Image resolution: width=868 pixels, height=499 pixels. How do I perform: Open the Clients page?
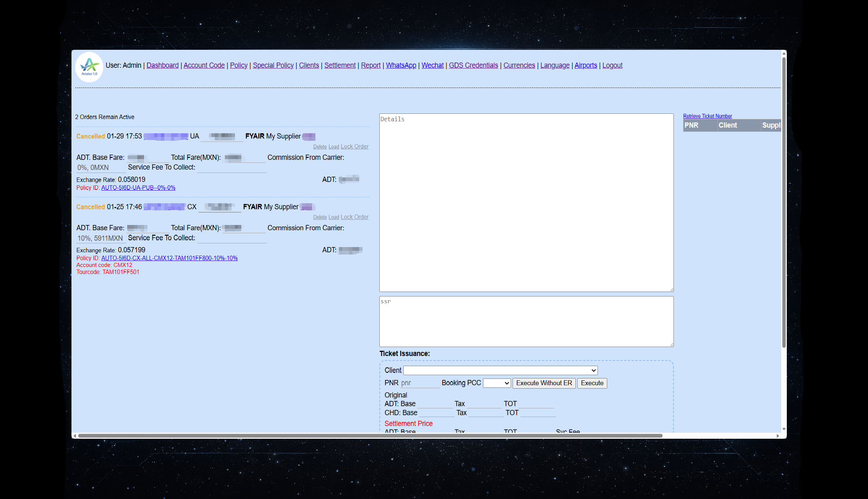[309, 65]
